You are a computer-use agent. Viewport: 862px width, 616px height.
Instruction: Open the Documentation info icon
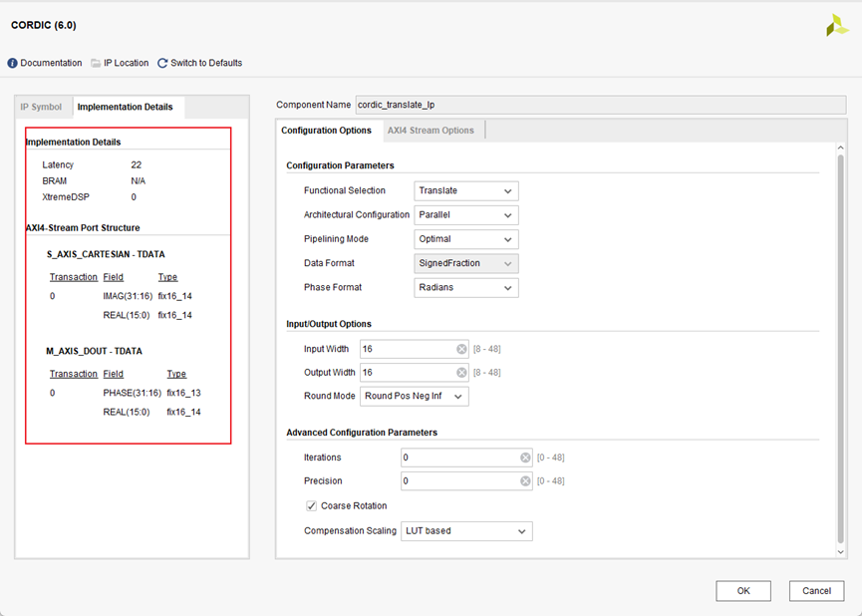tap(12, 63)
